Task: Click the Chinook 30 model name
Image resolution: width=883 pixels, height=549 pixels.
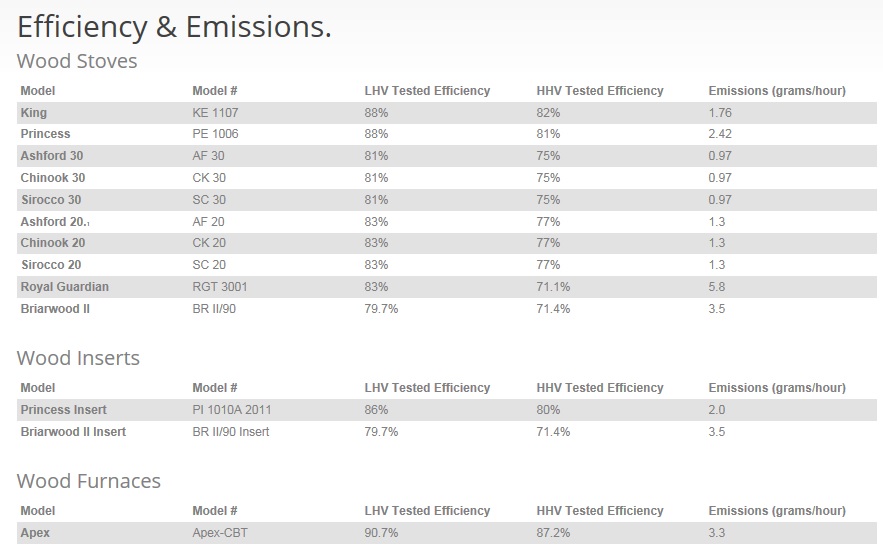Action: 53,178
